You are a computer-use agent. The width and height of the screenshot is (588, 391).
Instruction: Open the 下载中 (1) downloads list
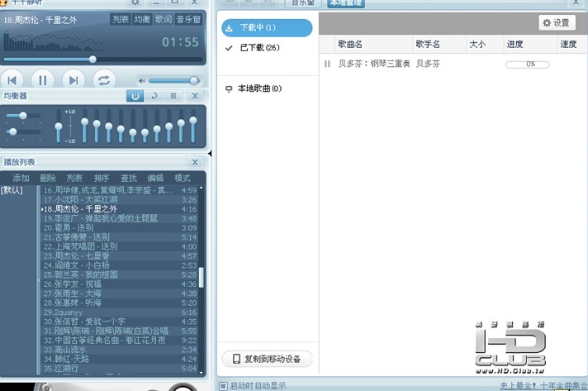pos(267,28)
